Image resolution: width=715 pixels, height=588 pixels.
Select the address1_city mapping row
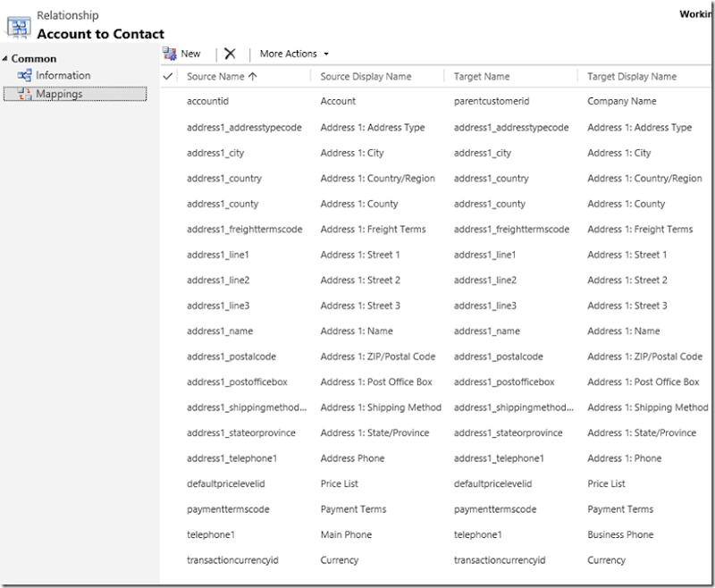pyautogui.click(x=215, y=153)
